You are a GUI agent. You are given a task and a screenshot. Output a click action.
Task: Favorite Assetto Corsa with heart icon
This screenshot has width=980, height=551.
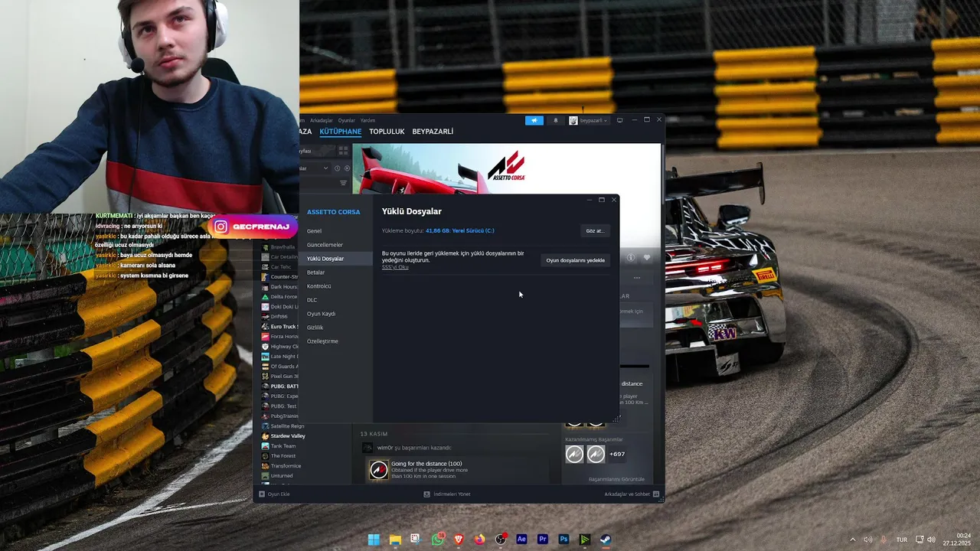pos(647,258)
